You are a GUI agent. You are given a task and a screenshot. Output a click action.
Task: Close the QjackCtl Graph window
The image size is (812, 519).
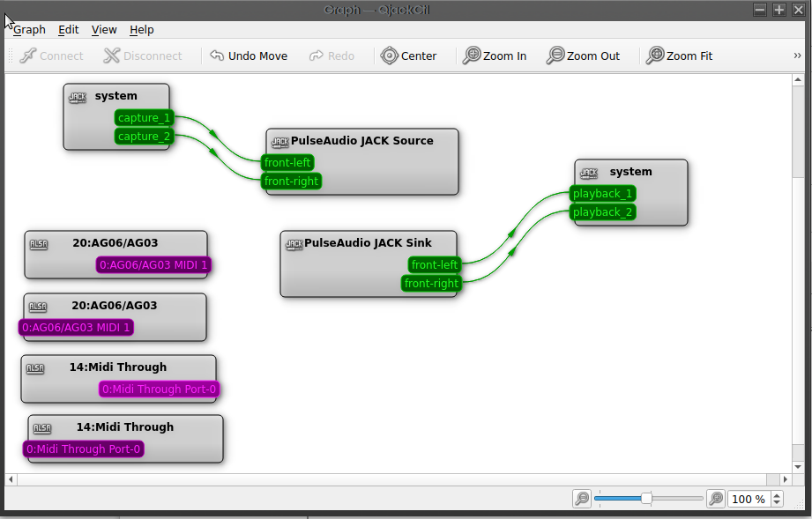tap(799, 10)
